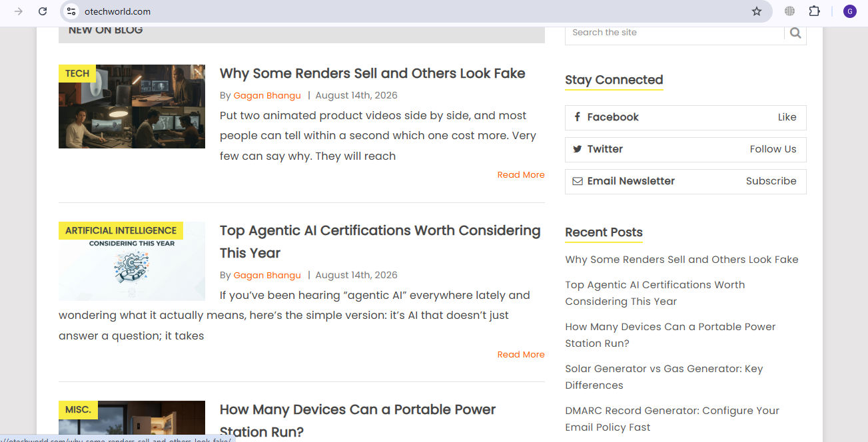Image resolution: width=868 pixels, height=442 pixels.
Task: Open Recent Posts link 'How Many Devices Can a Portable Power Station Run?'
Action: pos(670,335)
